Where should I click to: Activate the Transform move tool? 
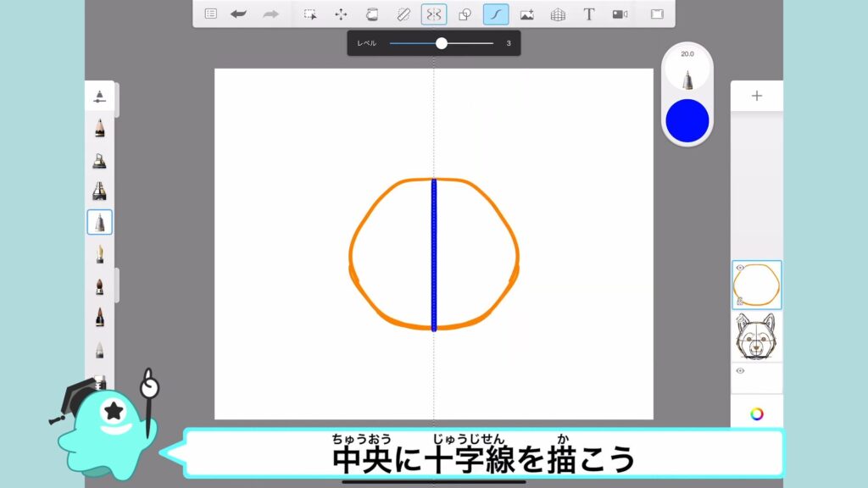pos(341,14)
